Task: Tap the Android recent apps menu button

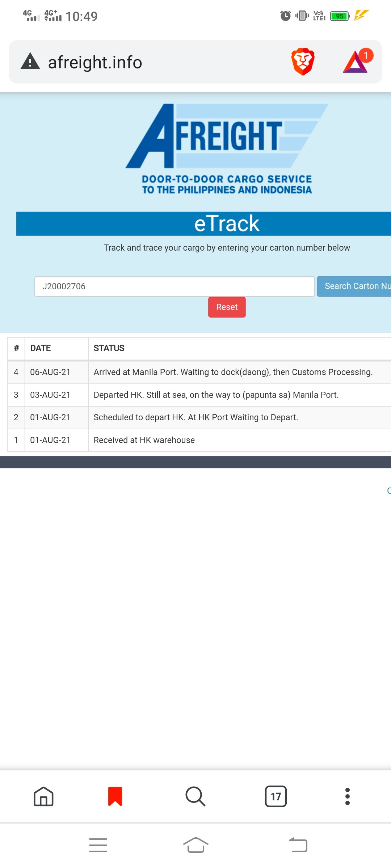Action: click(98, 845)
